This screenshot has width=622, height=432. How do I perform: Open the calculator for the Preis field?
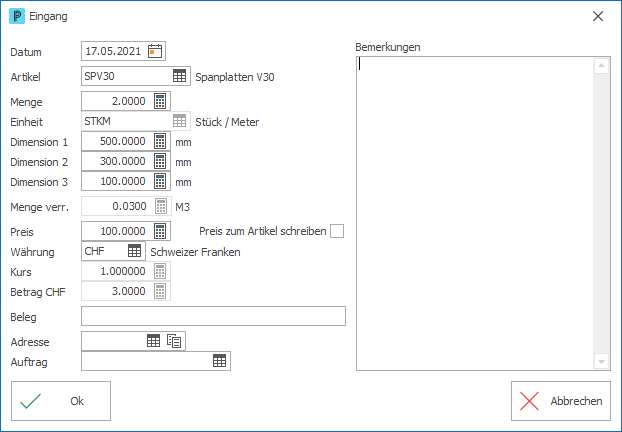(160, 231)
